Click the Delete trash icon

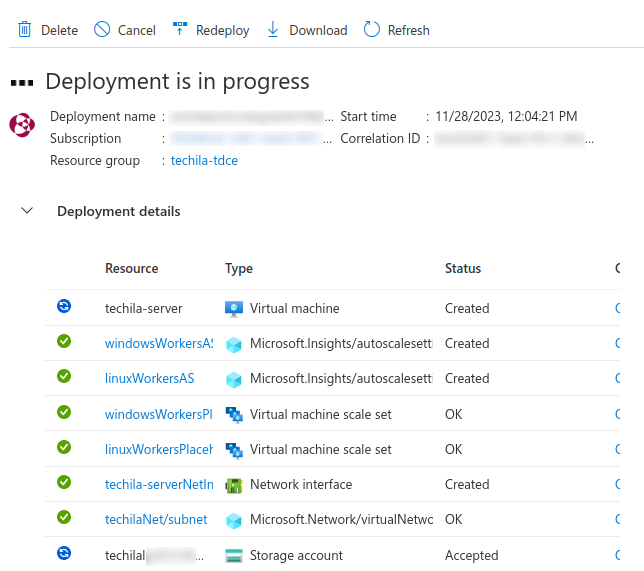[x=25, y=30]
